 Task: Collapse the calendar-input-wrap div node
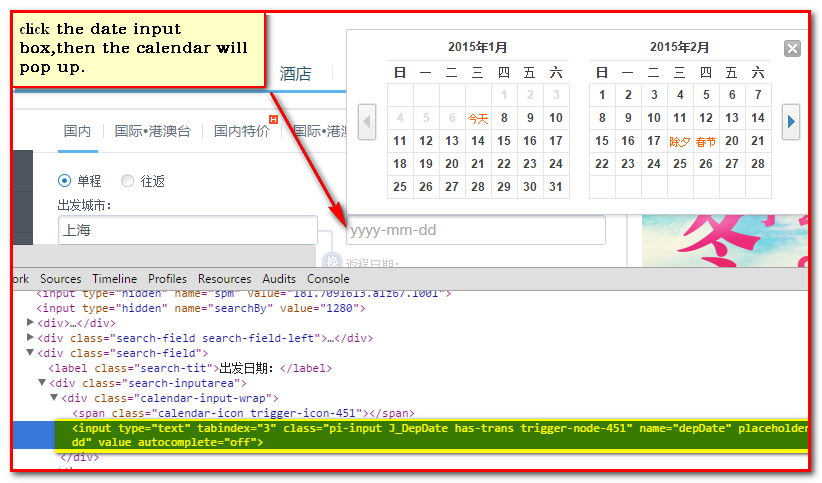(x=54, y=397)
